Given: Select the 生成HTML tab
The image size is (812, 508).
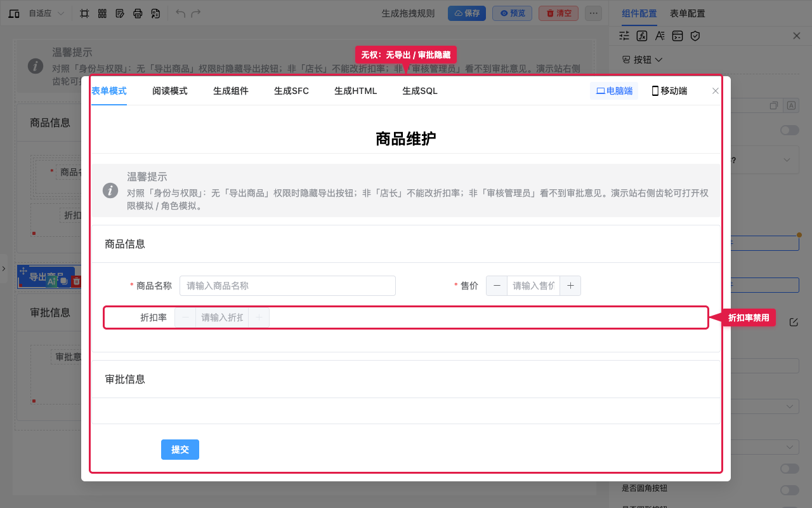Looking at the screenshot, I should tap(356, 91).
